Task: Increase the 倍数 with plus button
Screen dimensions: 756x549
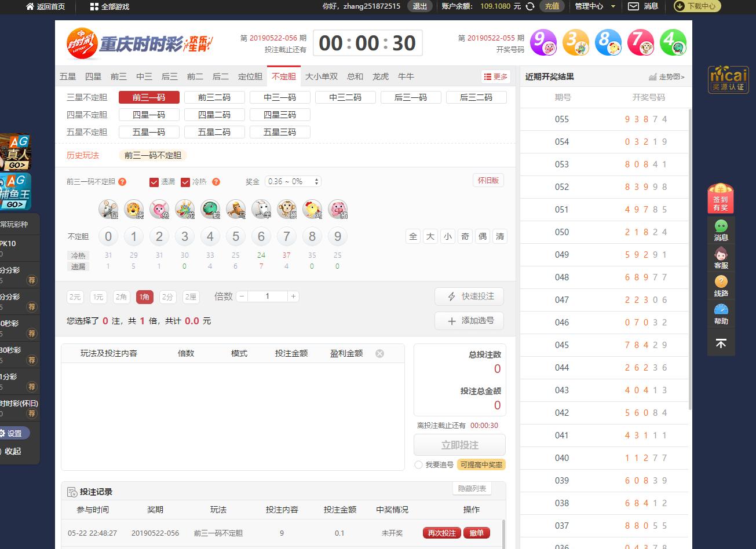Action: (x=294, y=296)
